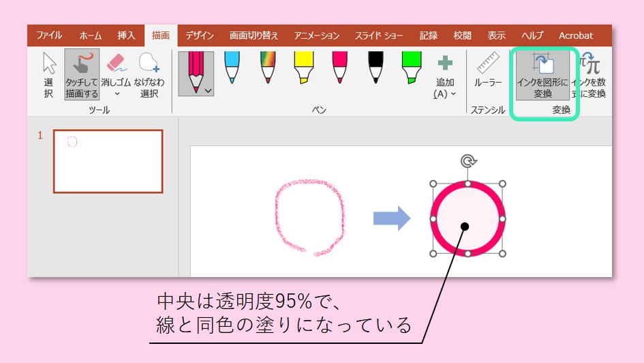Click the bottom-left resize handle of circle
Viewport: 644px width, 363px height.
click(433, 254)
